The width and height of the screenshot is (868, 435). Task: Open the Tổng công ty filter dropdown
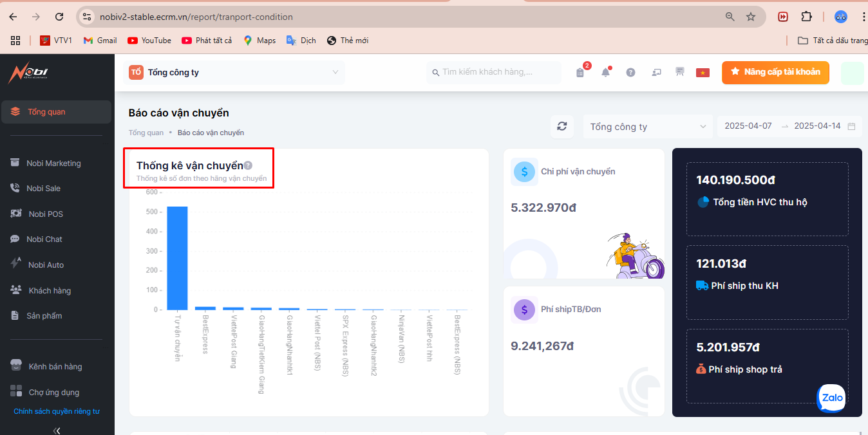647,127
